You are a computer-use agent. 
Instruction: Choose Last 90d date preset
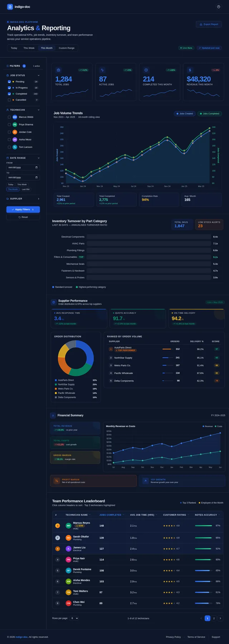[25, 189]
